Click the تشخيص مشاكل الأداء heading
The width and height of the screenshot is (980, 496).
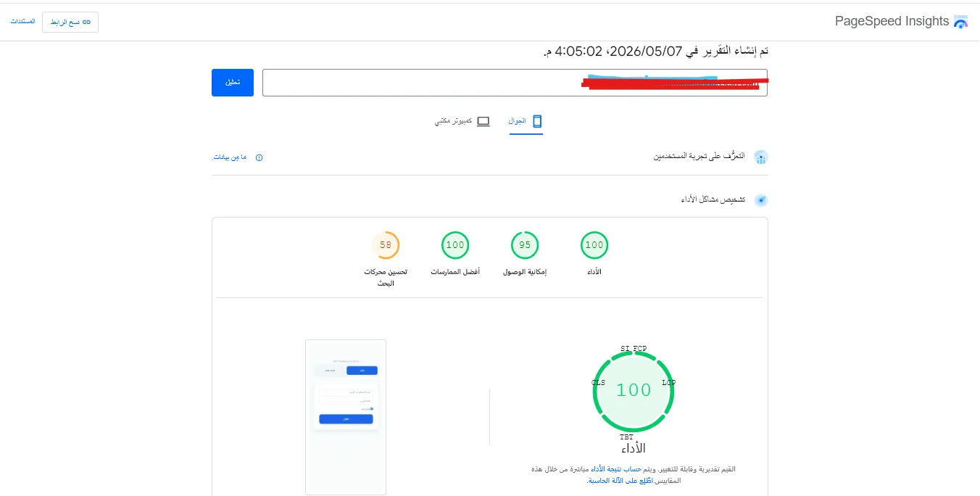[x=713, y=199]
